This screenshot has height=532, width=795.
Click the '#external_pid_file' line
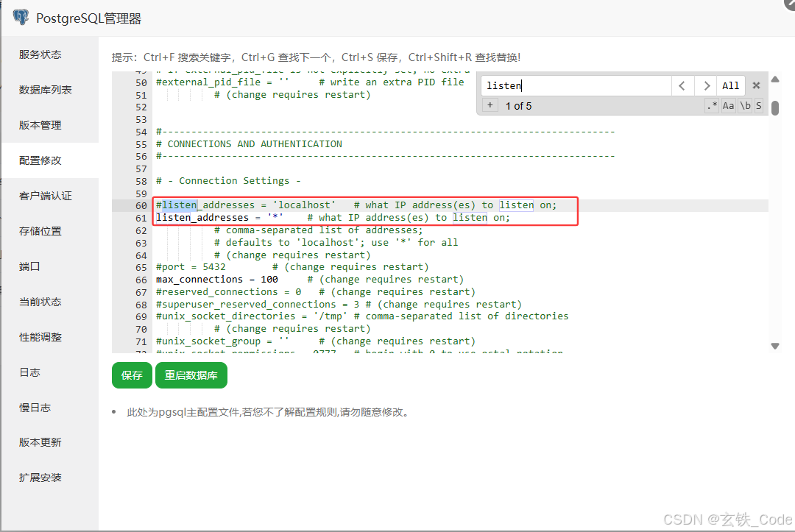[310, 82]
